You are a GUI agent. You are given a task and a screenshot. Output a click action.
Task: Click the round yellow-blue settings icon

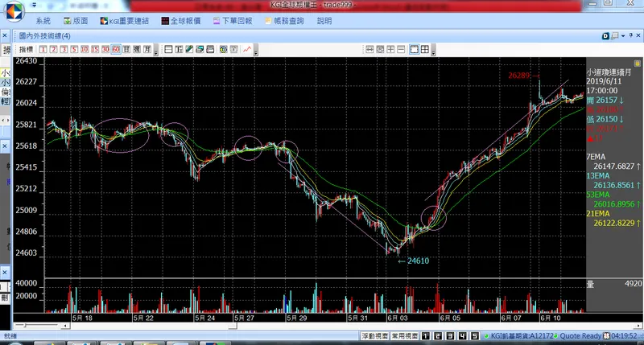pos(224,50)
